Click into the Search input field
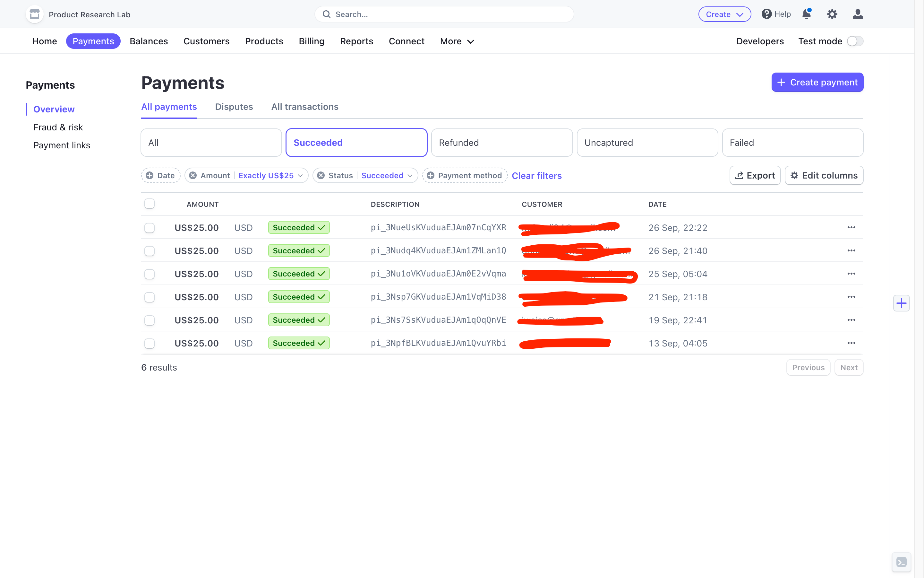This screenshot has width=924, height=578. [x=444, y=14]
